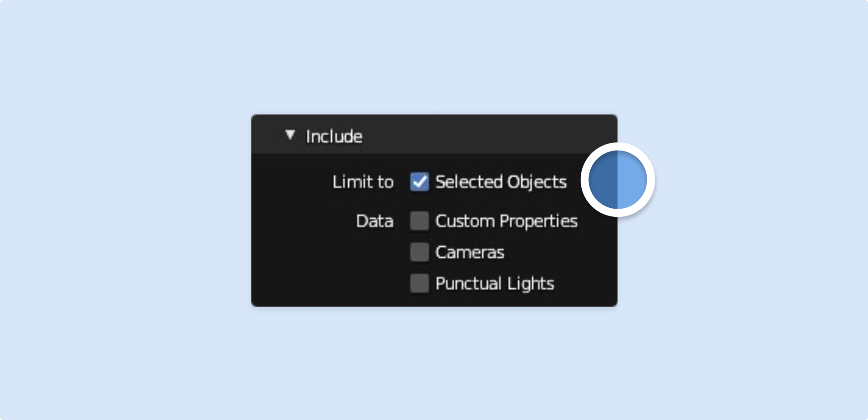Click the Include panel title text
868x420 pixels.
(x=334, y=136)
